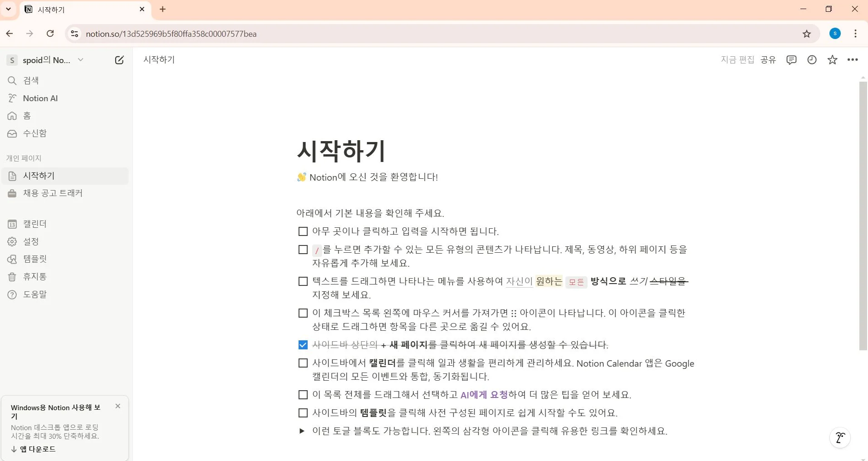The image size is (868, 461).
Task: Create a new page with compose icon
Action: pos(118,59)
